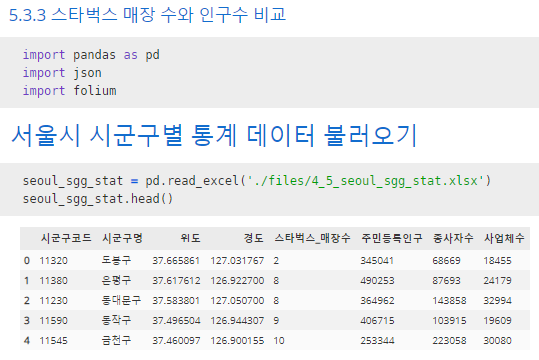Click cell '32994'
539x360 pixels.
click(497, 301)
